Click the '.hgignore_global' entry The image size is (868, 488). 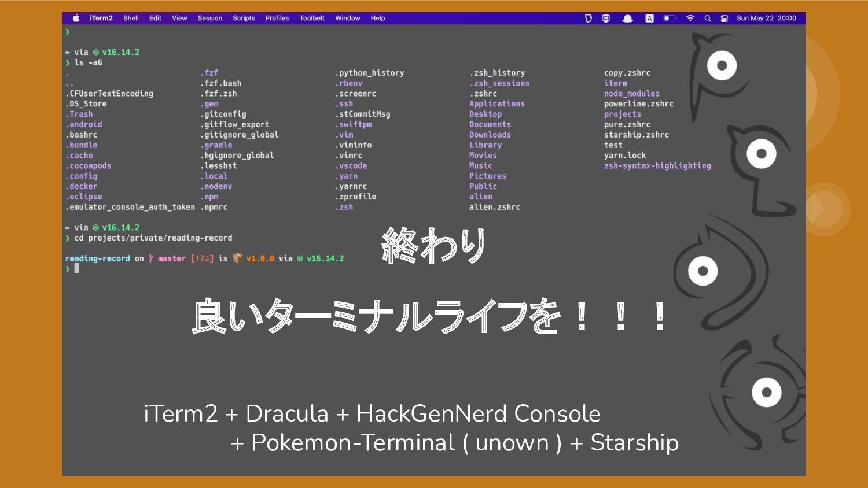click(x=237, y=156)
